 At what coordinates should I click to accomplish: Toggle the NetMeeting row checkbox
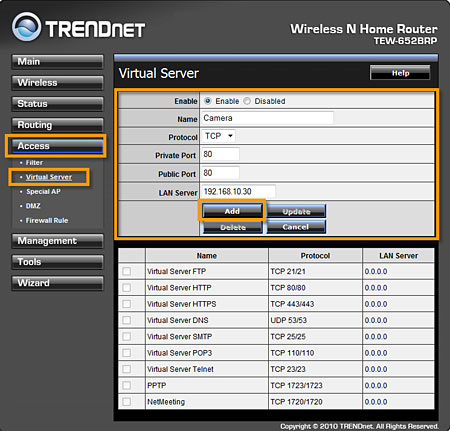tap(126, 402)
